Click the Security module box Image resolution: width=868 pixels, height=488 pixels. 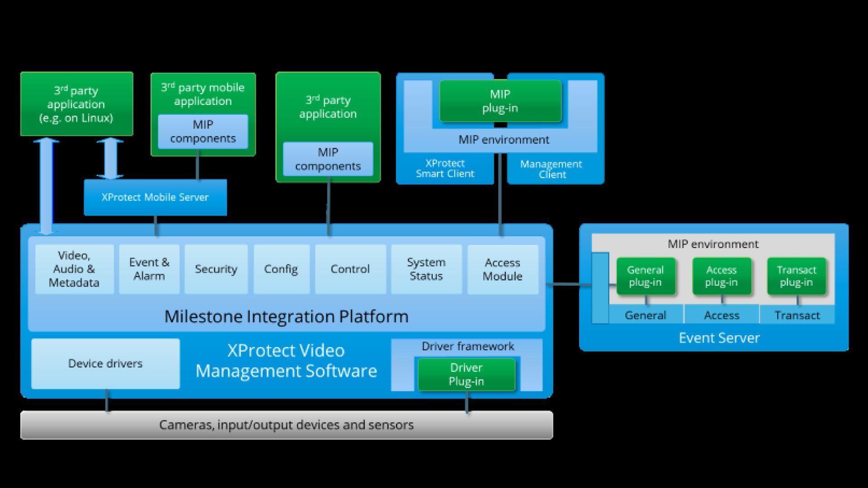point(216,269)
